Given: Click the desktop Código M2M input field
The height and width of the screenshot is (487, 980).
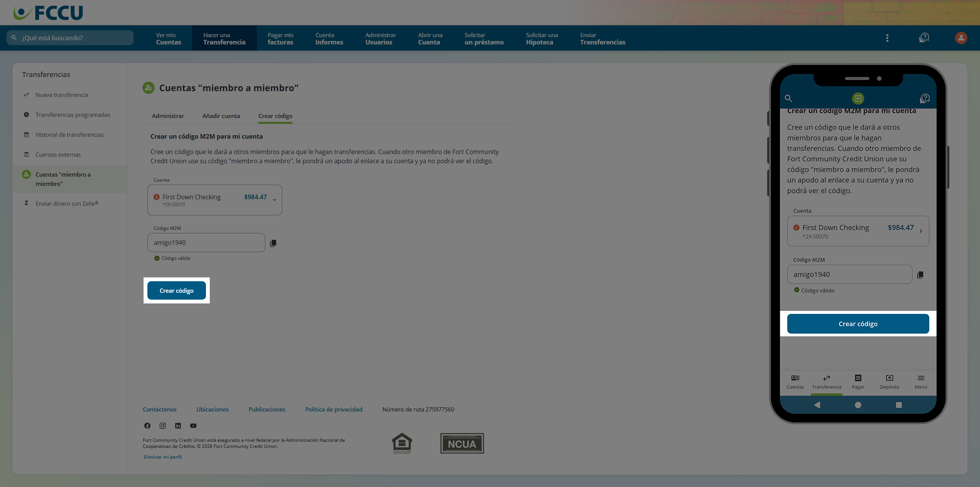Looking at the screenshot, I should pos(206,243).
